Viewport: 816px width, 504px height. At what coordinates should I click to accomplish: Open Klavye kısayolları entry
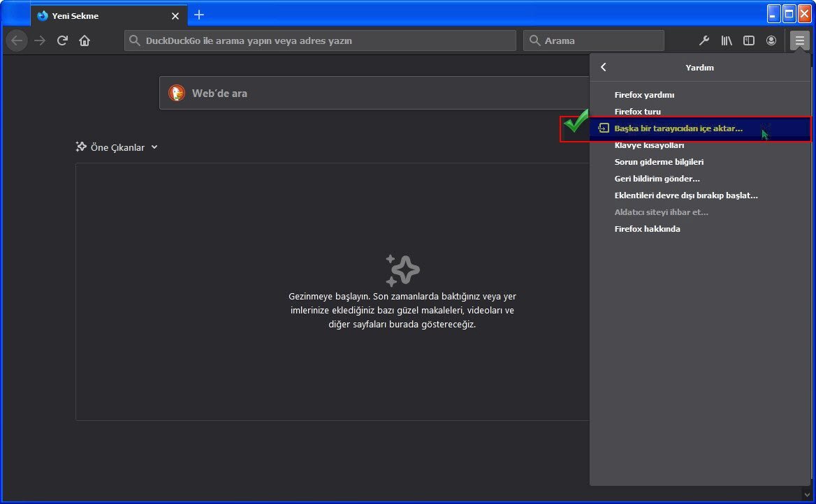[700, 145]
